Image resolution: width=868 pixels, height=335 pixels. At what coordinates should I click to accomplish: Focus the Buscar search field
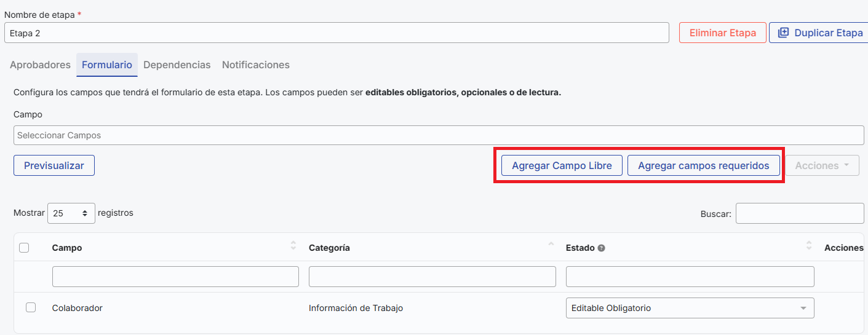(x=799, y=213)
